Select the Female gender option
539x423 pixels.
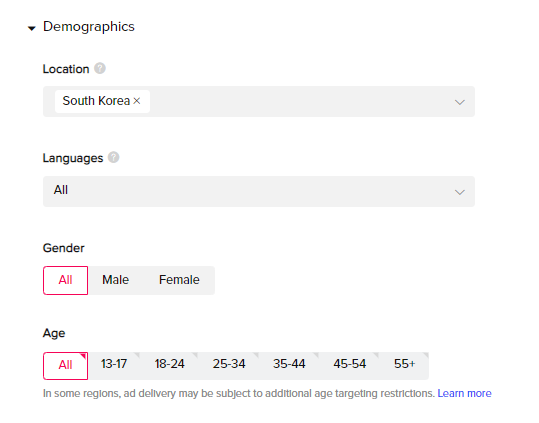pos(179,280)
